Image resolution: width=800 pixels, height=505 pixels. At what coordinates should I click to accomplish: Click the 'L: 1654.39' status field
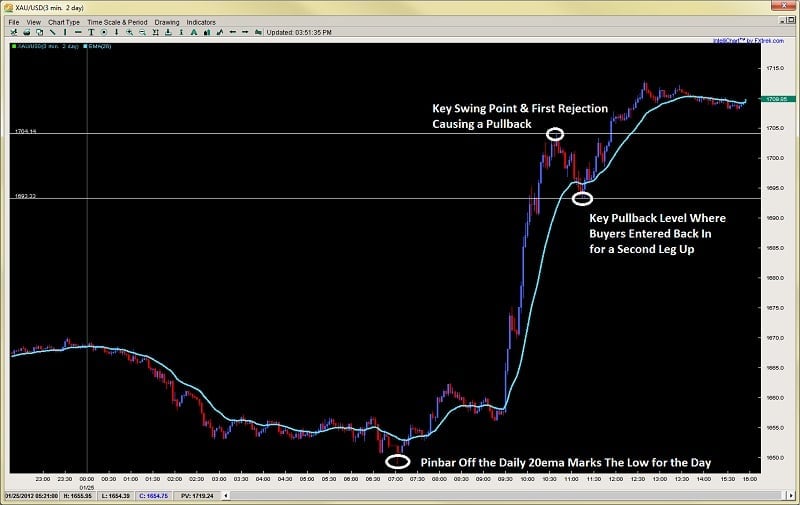(x=115, y=495)
